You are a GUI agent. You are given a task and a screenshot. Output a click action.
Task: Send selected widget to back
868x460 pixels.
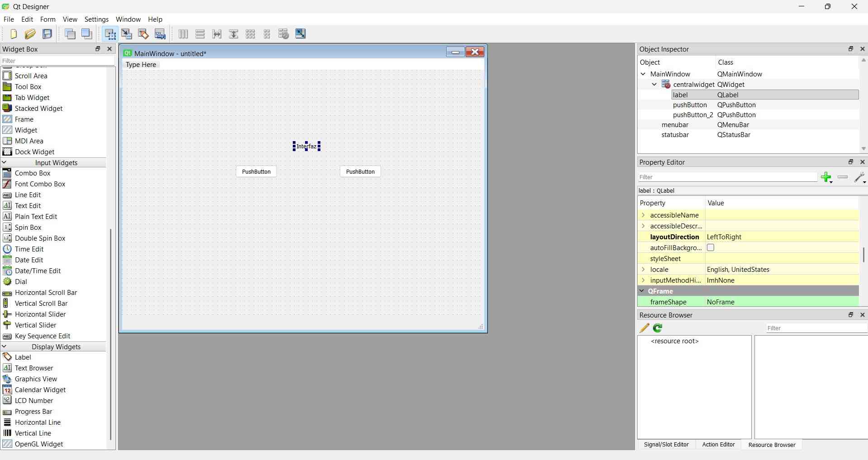[x=70, y=34]
